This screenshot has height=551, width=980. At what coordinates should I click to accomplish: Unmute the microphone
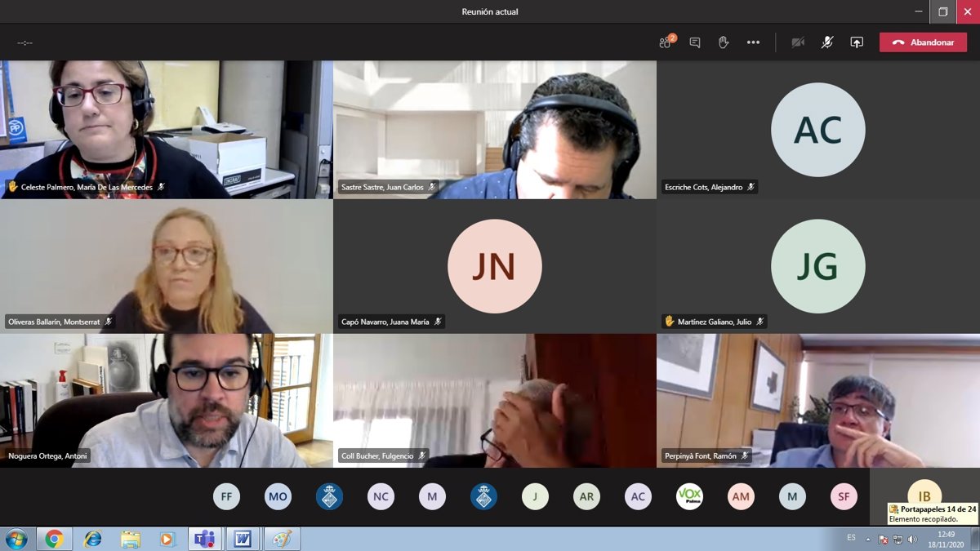click(x=827, y=42)
